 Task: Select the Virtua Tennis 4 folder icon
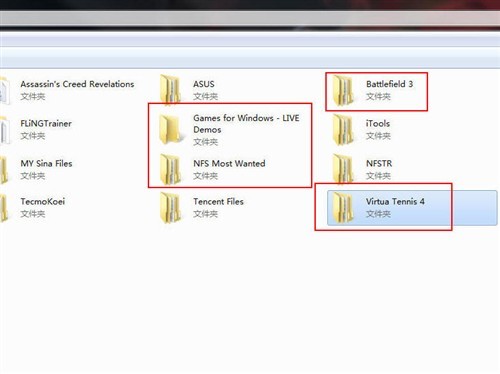coord(343,207)
